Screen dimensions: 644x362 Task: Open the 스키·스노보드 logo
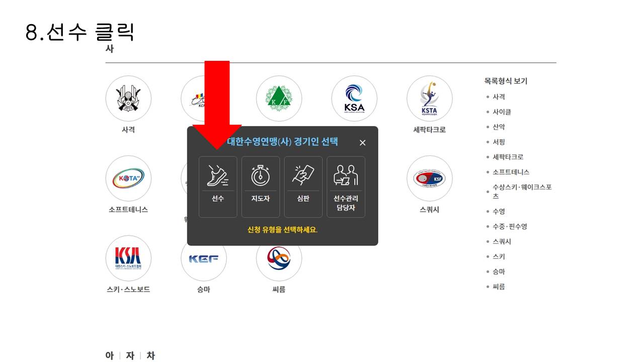click(128, 258)
